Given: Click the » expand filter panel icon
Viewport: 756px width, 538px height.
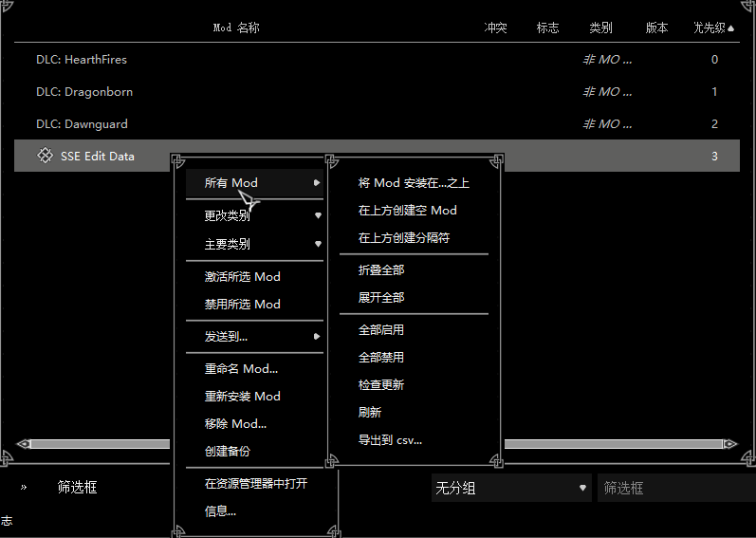Looking at the screenshot, I should (24, 488).
